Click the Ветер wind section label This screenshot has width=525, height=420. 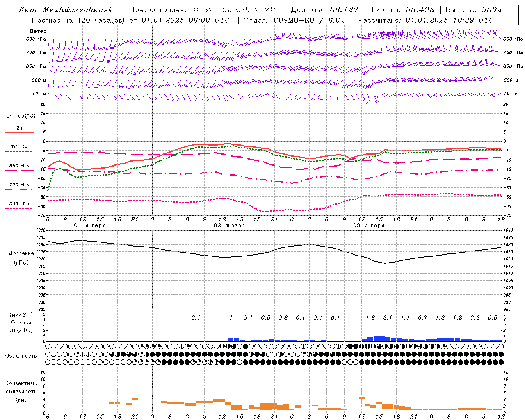coord(38,31)
